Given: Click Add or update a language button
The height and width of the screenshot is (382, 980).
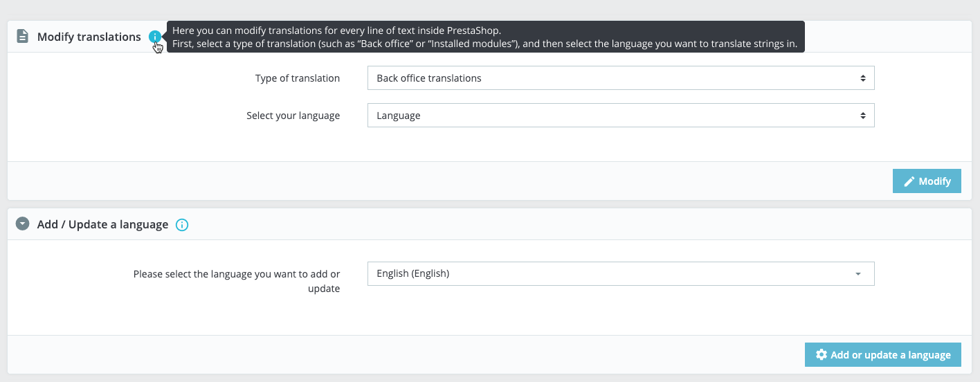Looking at the screenshot, I should point(883,354).
